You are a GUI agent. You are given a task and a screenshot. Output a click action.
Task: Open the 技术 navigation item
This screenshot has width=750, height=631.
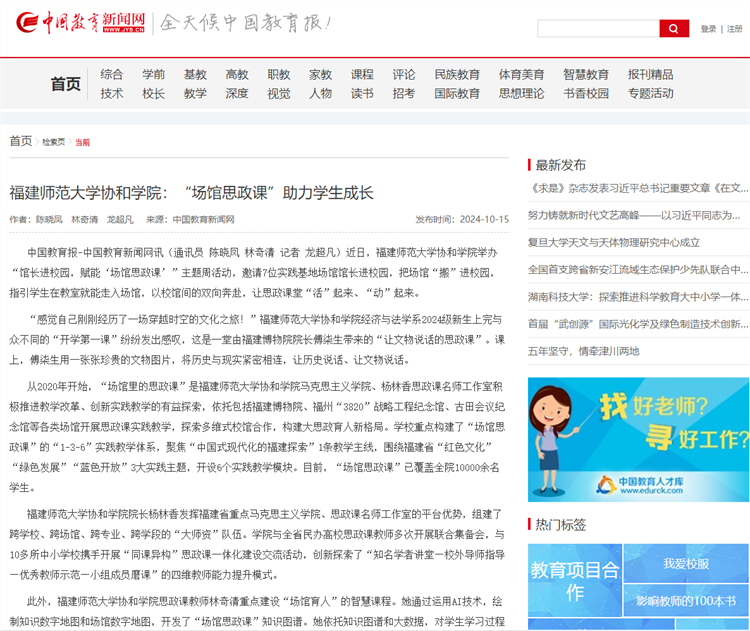pos(111,93)
